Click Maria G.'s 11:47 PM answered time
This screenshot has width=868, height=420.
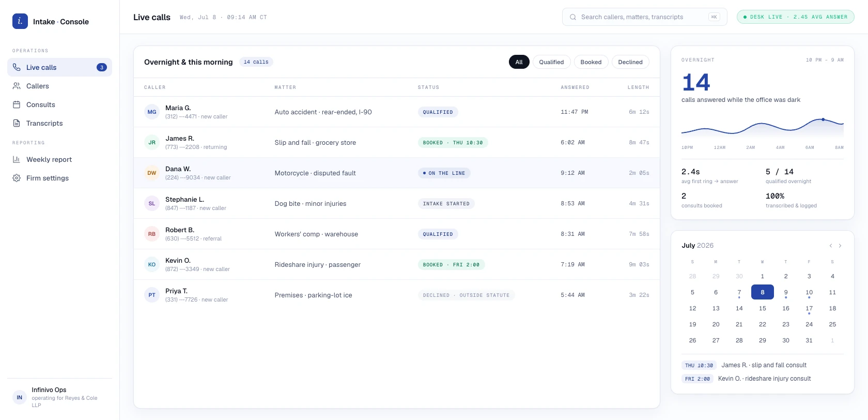point(574,112)
